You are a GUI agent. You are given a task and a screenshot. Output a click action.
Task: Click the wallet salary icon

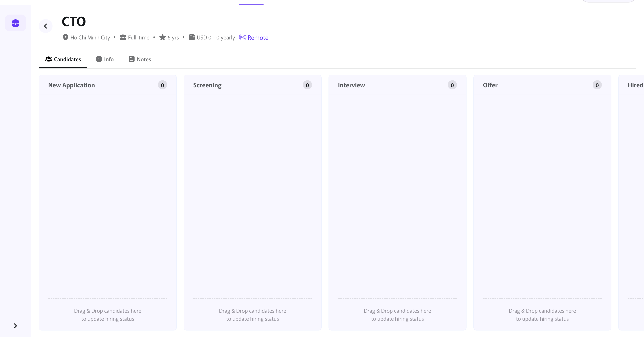(192, 37)
